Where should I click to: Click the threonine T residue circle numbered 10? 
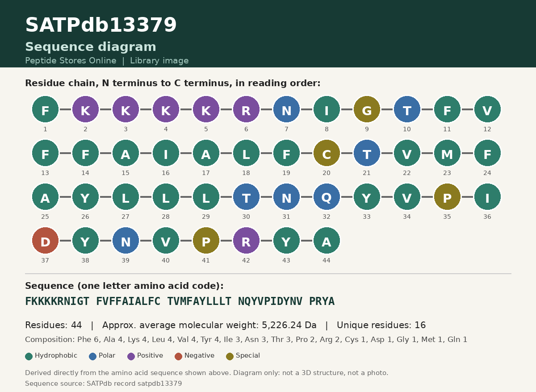(x=407, y=109)
